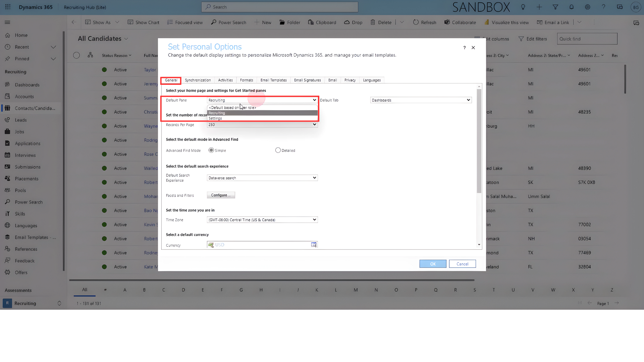
Task: Click the plus quick create icon in the top bar
Action: (539, 7)
